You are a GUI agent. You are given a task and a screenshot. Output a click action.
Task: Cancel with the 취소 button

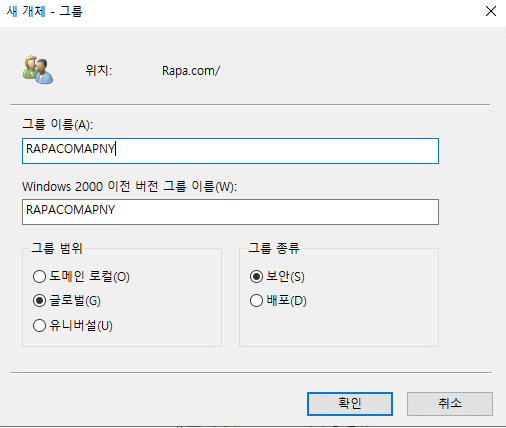pyautogui.click(x=450, y=404)
